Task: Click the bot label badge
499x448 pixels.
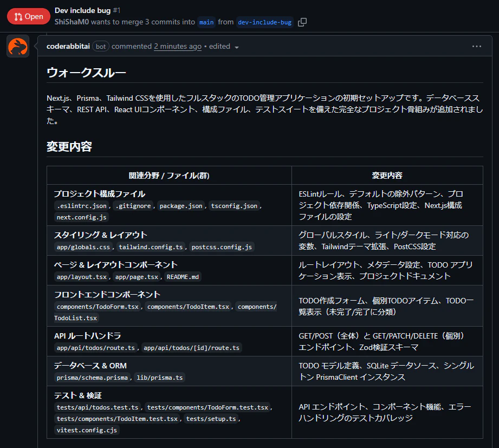Action: [101, 47]
